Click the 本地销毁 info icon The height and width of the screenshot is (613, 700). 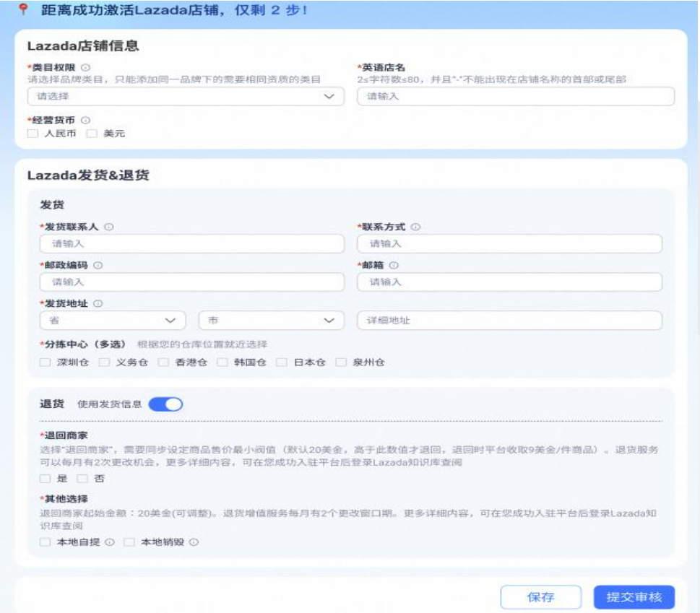194,542
